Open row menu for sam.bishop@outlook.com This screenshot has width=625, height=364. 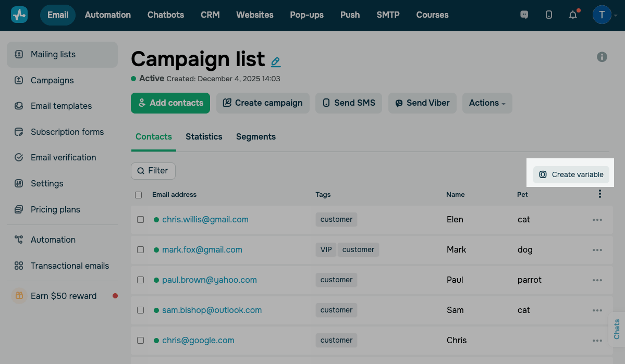point(597,310)
